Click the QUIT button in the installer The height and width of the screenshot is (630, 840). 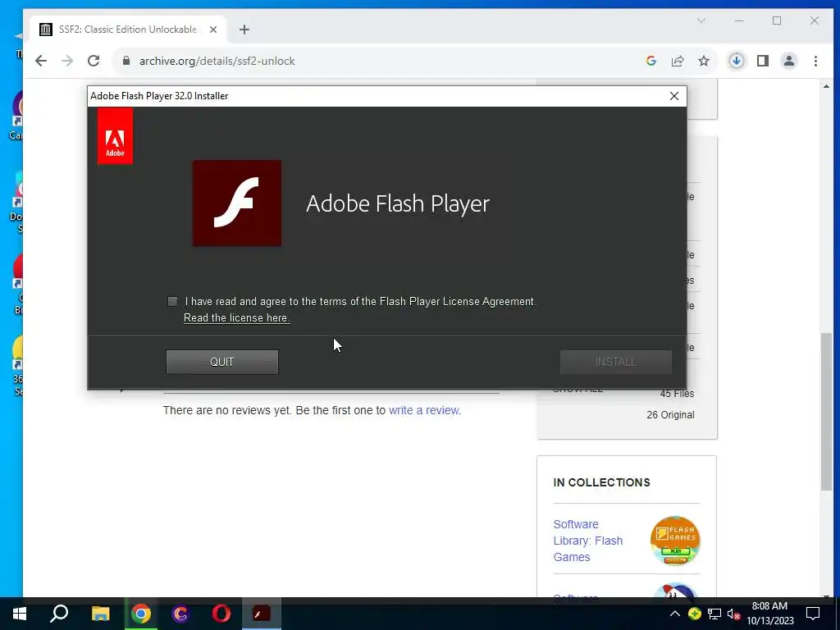(222, 362)
